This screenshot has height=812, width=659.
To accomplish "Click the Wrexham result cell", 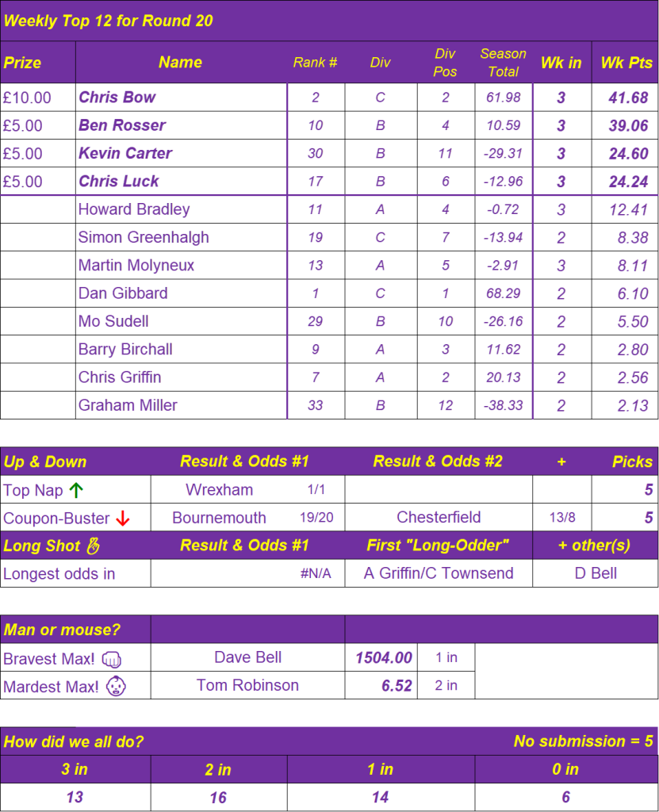I will coord(219,489).
